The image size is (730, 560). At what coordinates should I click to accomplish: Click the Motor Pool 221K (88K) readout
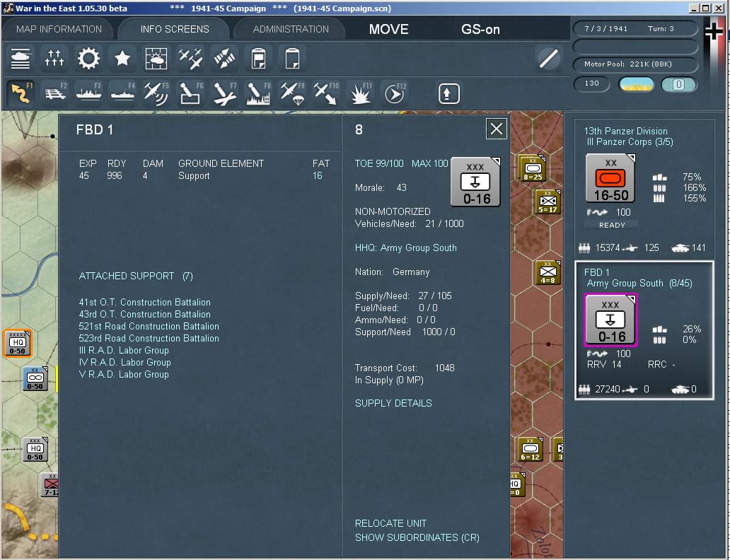635,64
